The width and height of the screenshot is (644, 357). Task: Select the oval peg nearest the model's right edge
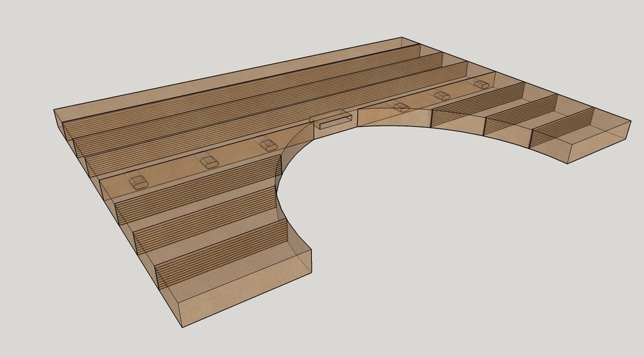481,84
